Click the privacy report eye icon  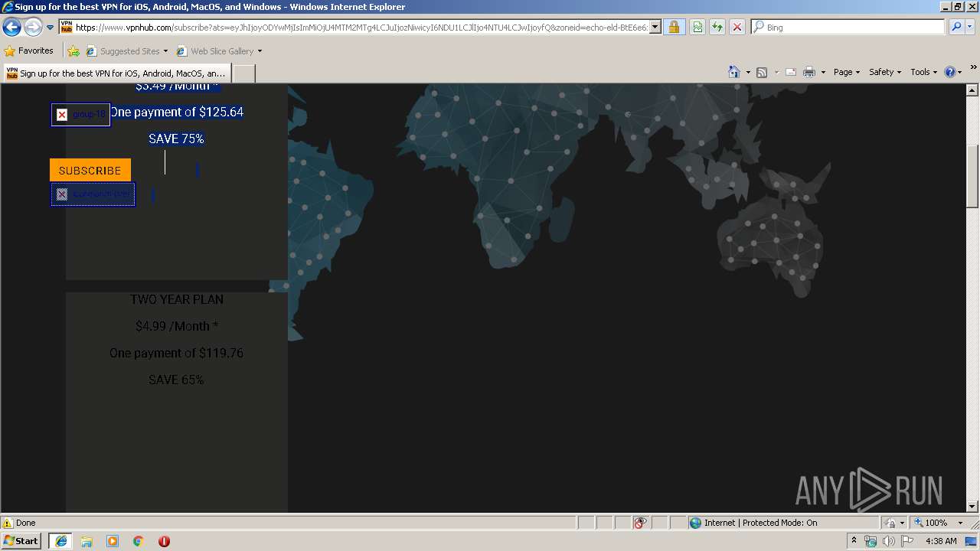coord(640,523)
